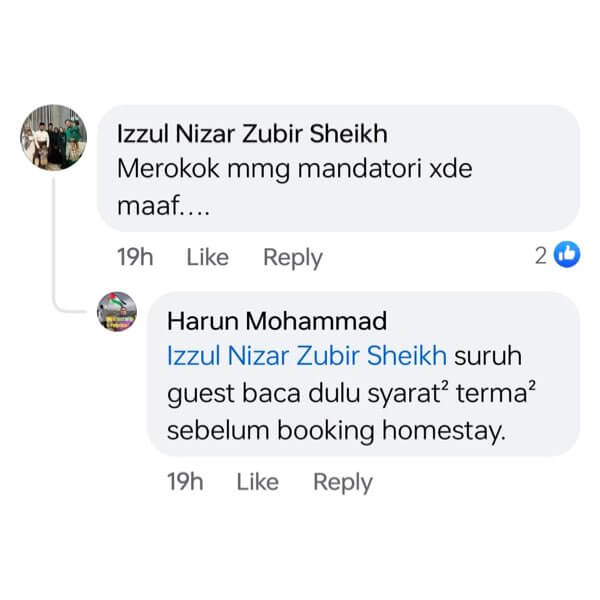Like Izzul Nizar Zubir Sheikh's comment
The image size is (600, 600).
(x=208, y=257)
